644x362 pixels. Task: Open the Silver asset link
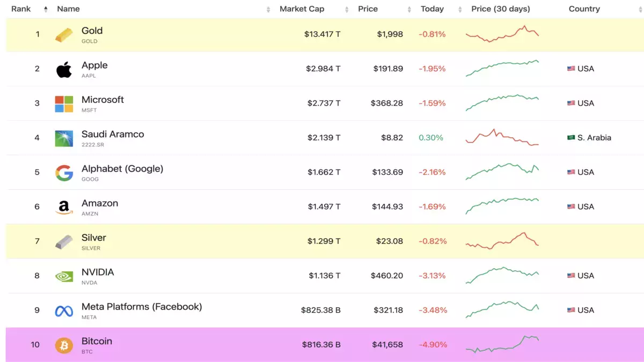(94, 238)
